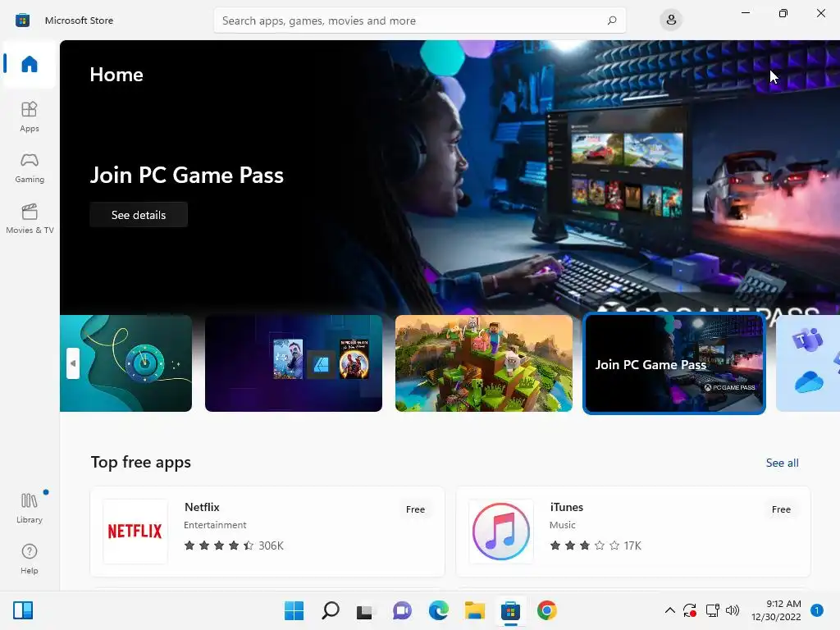Image resolution: width=840 pixels, height=630 pixels.
Task: Click the Microsoft Store logo in title bar
Action: (x=22, y=21)
